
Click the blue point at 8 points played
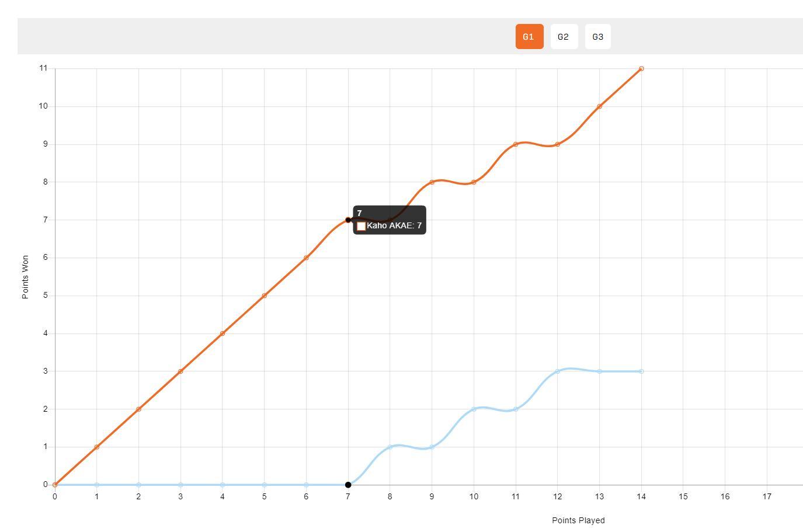390,447
